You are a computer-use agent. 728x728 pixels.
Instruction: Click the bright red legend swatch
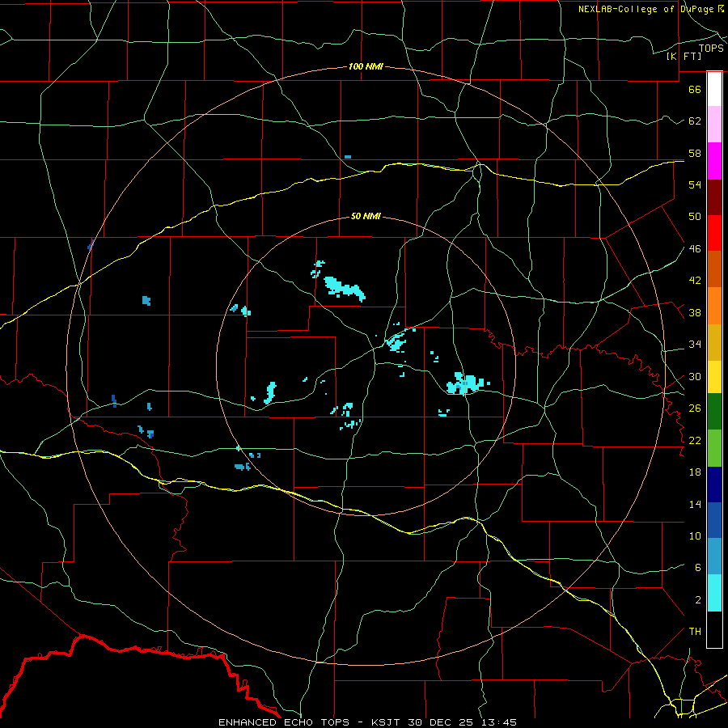[714, 233]
